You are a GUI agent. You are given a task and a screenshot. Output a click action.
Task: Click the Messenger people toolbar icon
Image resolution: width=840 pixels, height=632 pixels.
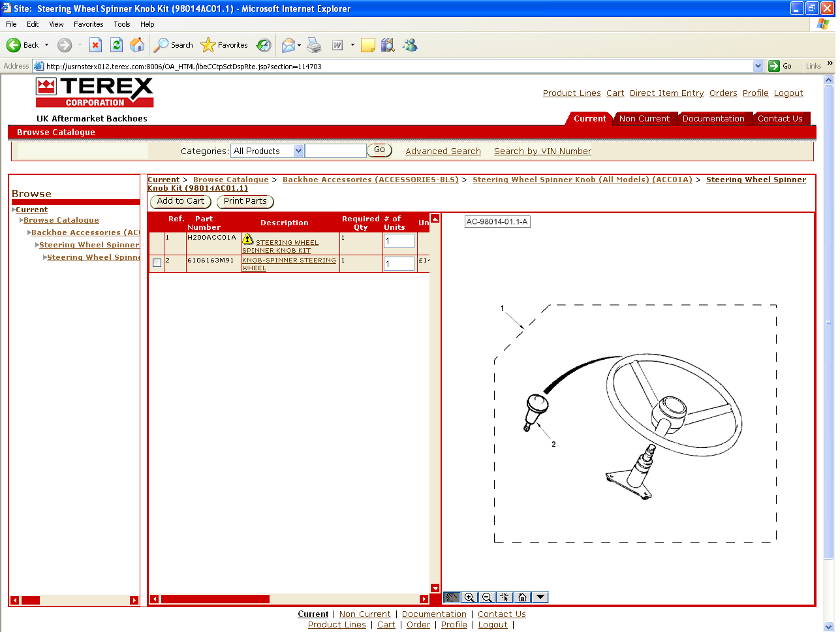[410, 45]
